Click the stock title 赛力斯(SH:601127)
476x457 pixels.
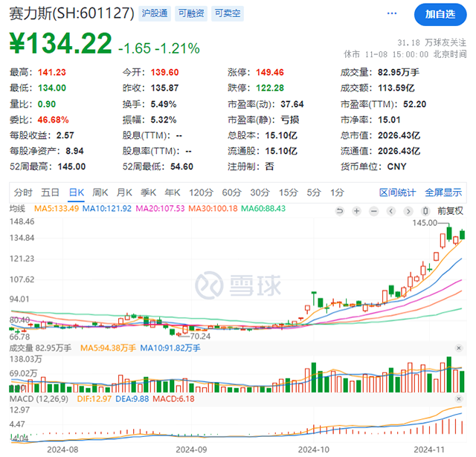[71, 13]
